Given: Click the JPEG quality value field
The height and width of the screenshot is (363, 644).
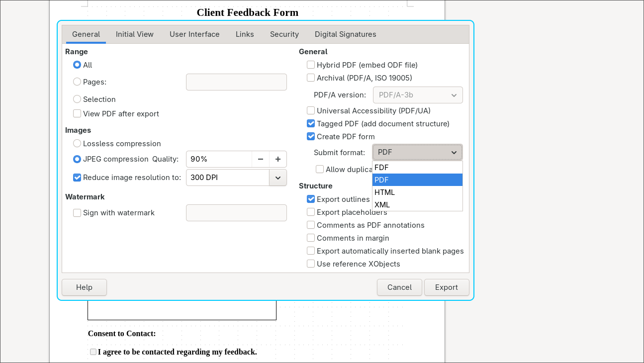Looking at the screenshot, I should pos(219,159).
